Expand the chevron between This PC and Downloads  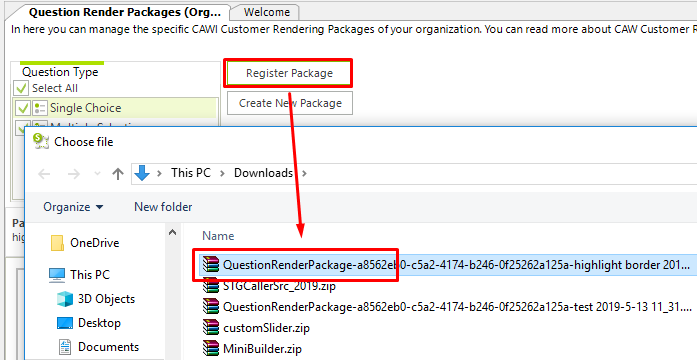tap(222, 173)
